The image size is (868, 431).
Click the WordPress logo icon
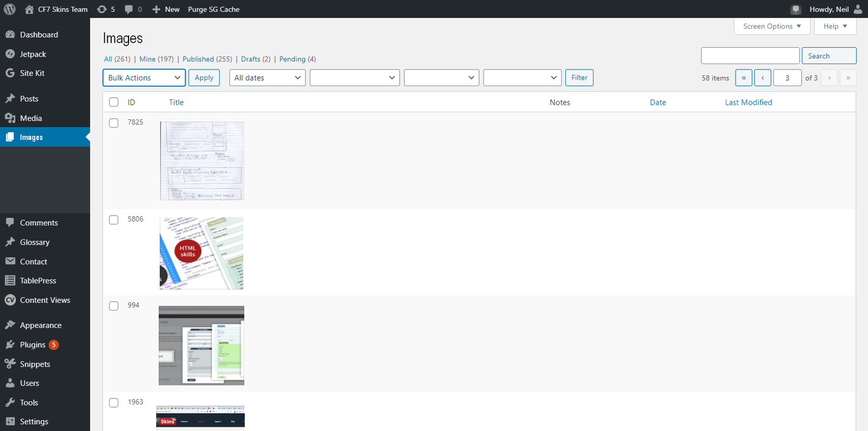pos(10,9)
